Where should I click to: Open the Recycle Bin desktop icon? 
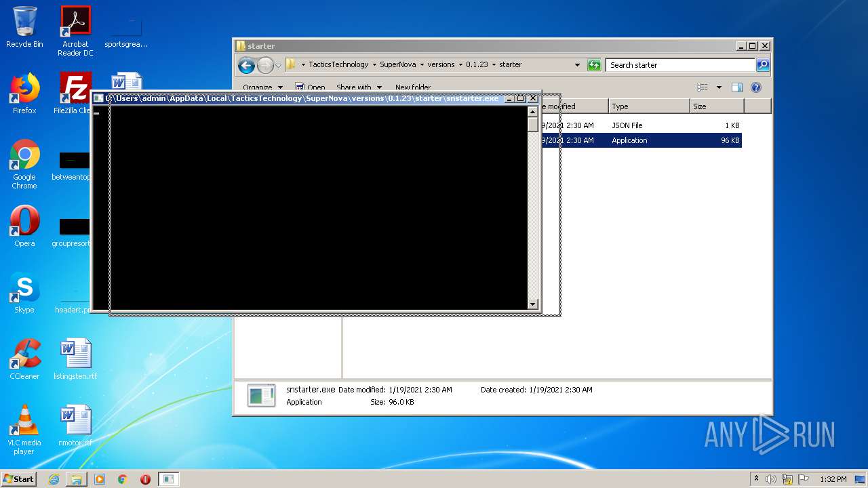pos(24,27)
